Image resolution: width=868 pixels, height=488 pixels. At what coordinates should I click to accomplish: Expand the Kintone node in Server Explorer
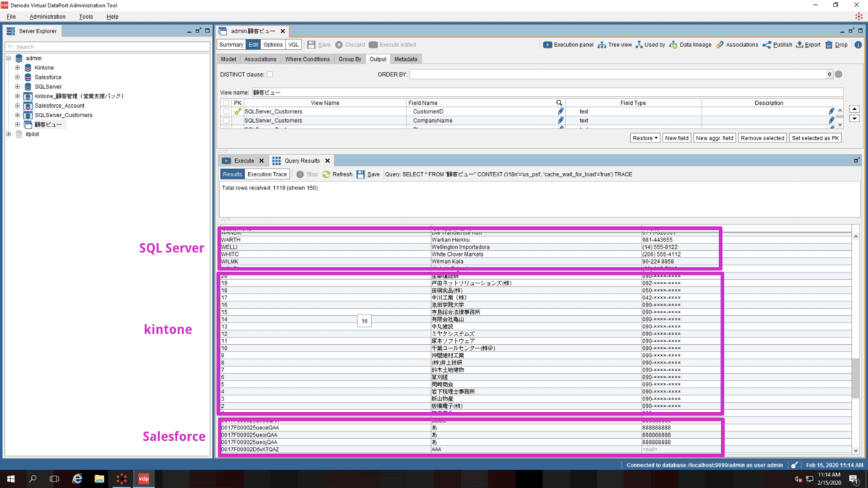click(x=17, y=68)
